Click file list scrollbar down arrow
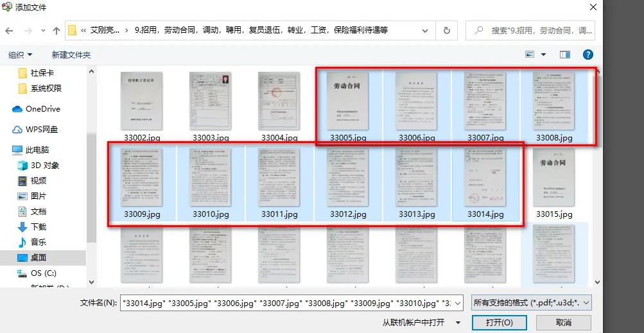This screenshot has width=644, height=333. (x=597, y=282)
